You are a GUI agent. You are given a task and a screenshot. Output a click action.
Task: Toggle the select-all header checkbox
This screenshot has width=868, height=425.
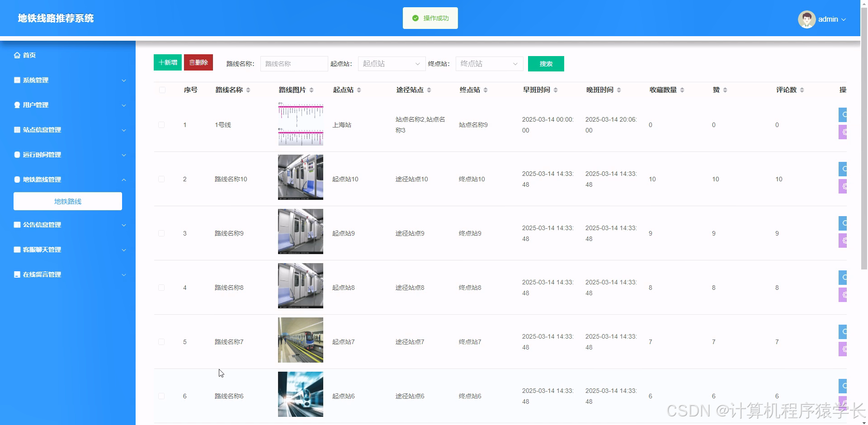click(162, 90)
